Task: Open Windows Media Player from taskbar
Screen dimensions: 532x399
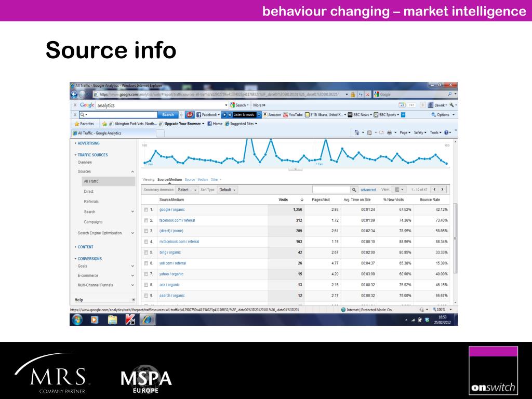Action: click(x=95, y=320)
